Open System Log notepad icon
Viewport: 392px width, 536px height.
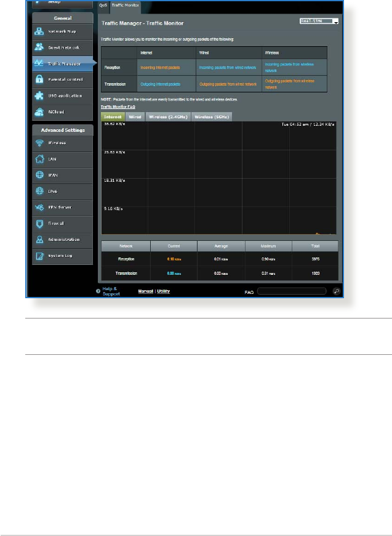coord(39,256)
